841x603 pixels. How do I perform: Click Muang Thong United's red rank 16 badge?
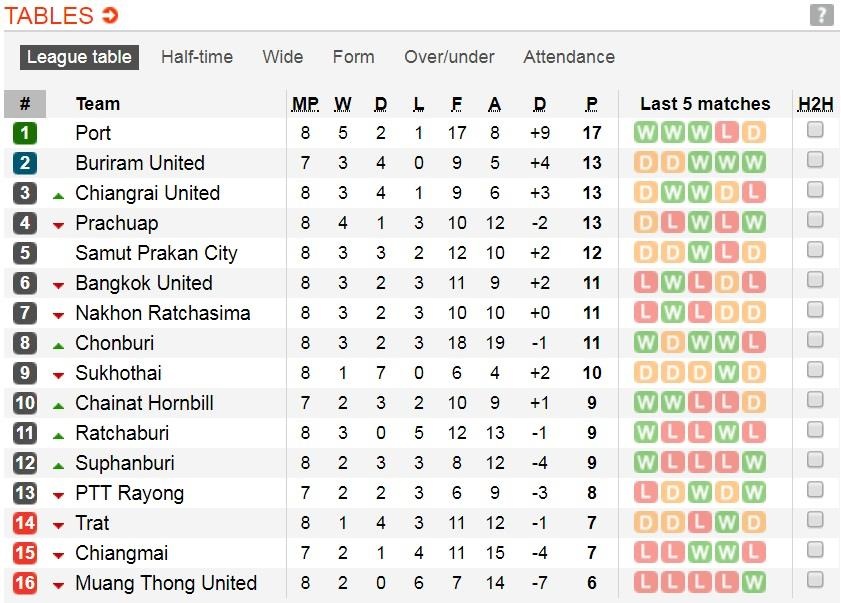(x=25, y=583)
